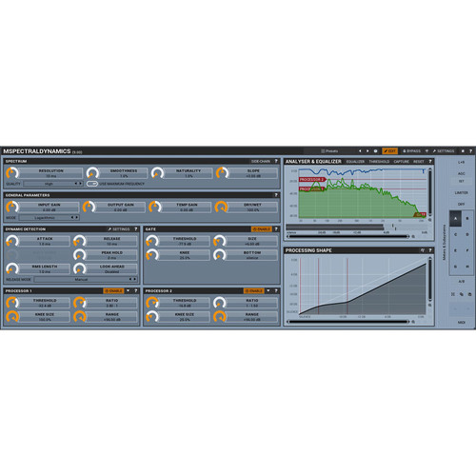Click the next preset arrow
This screenshot has width=476, height=476.
(367, 151)
